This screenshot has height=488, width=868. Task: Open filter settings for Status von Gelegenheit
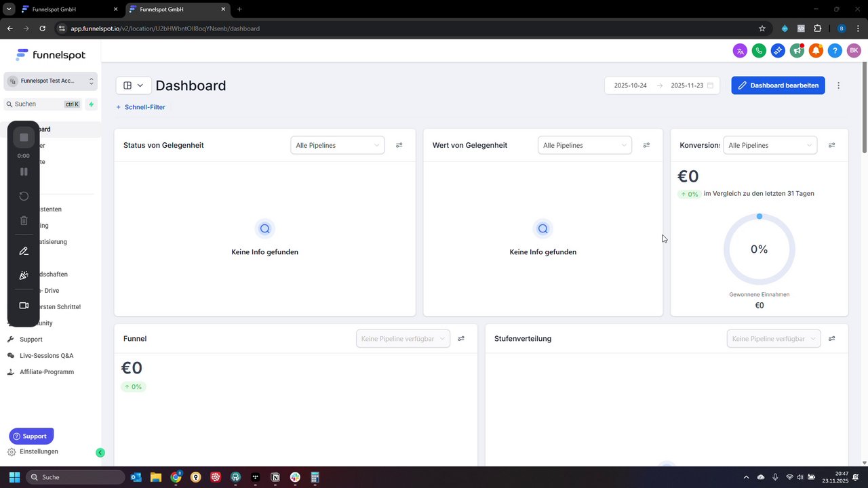click(x=399, y=145)
